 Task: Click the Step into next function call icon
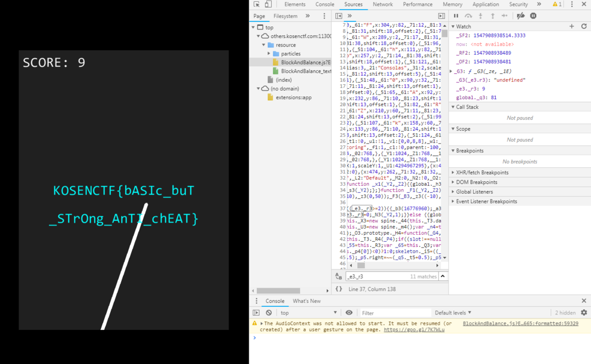tap(480, 16)
